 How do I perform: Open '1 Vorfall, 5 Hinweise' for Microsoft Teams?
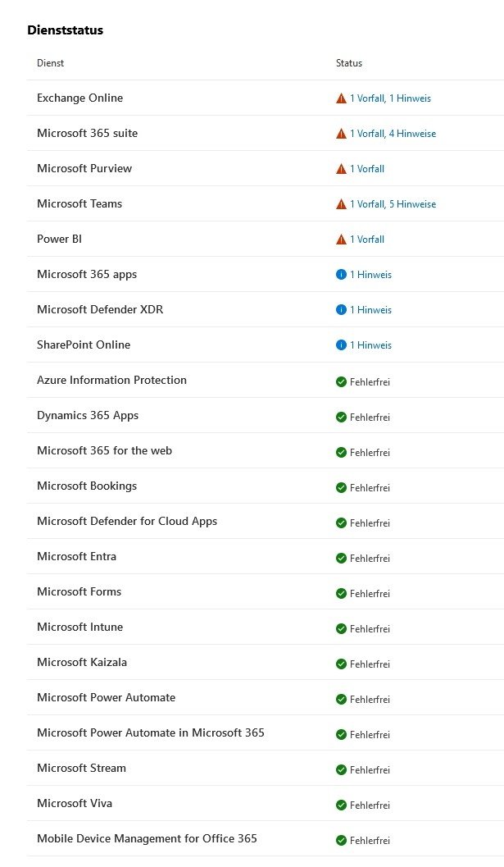tap(393, 204)
